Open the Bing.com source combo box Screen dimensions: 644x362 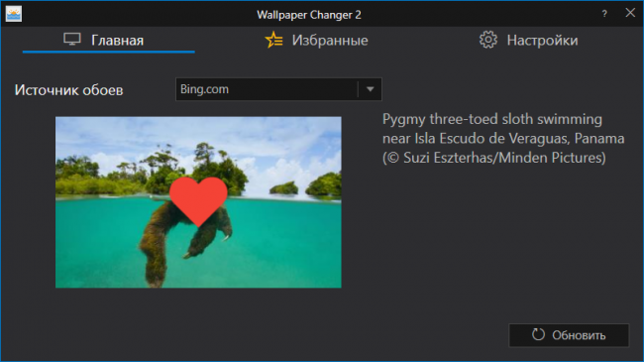tap(278, 89)
